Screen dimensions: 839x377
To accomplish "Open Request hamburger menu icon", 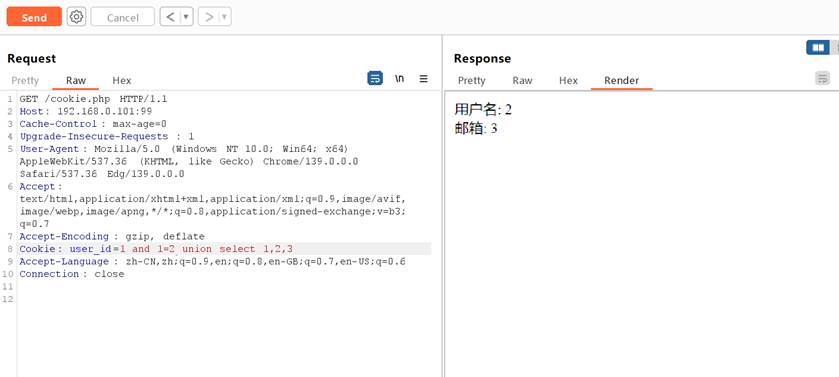I will coord(423,79).
